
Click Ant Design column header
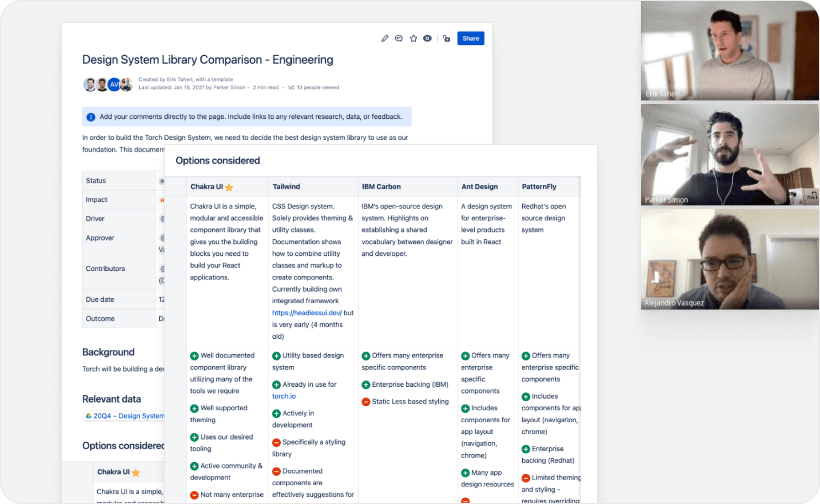click(479, 187)
